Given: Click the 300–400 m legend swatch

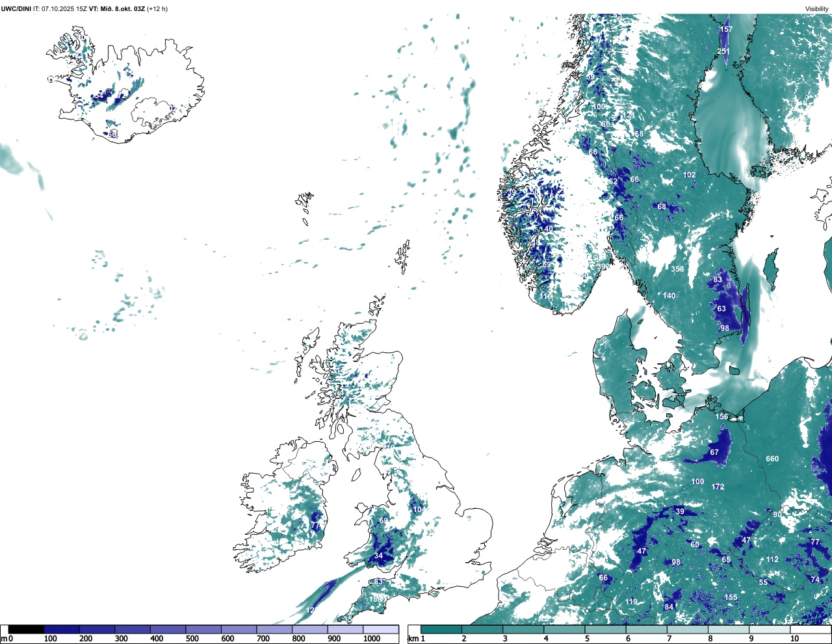Looking at the screenshot, I should [x=133, y=629].
